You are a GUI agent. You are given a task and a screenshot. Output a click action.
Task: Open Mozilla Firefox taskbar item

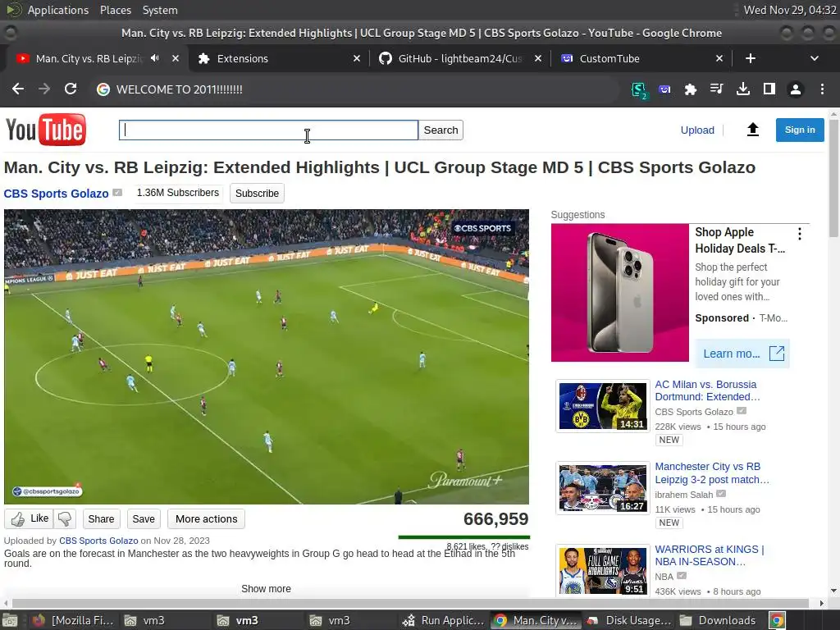click(x=74, y=620)
